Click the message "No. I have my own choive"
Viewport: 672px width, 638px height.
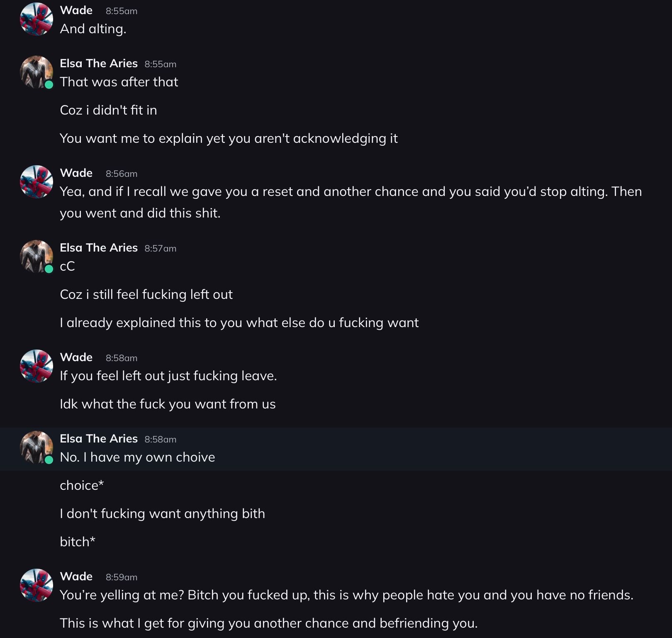coord(137,457)
